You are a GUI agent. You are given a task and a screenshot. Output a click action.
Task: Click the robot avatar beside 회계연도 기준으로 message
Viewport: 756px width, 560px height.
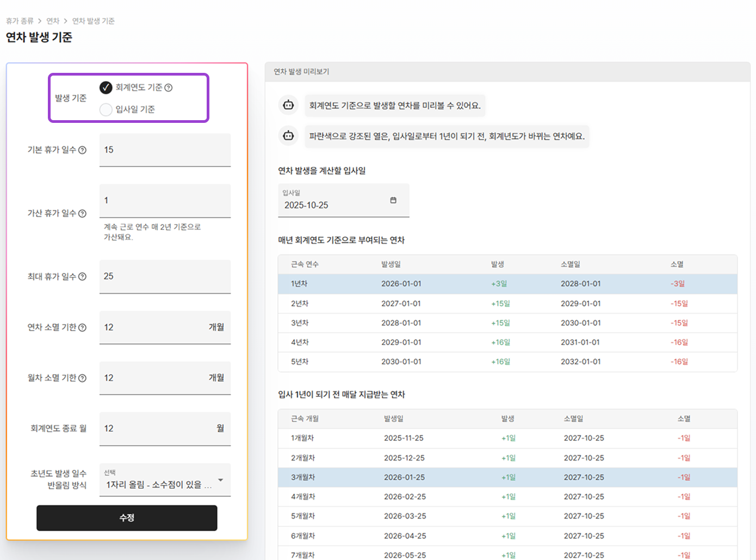tap(288, 105)
